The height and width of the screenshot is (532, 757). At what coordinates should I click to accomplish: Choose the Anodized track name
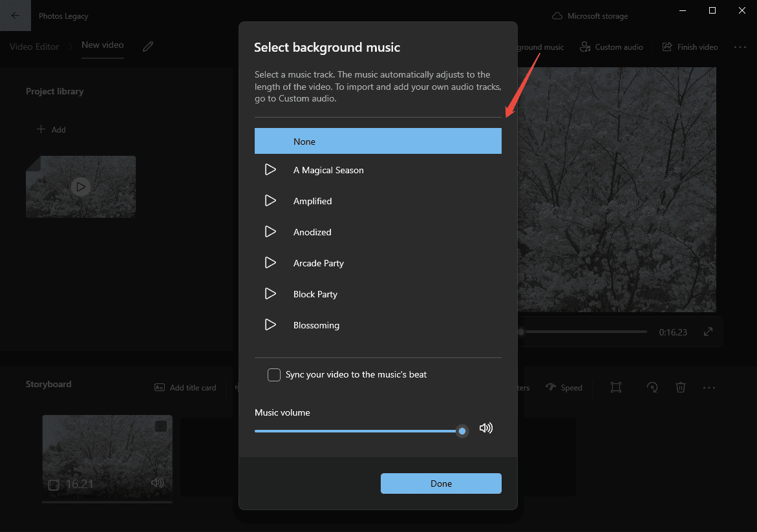(x=312, y=232)
